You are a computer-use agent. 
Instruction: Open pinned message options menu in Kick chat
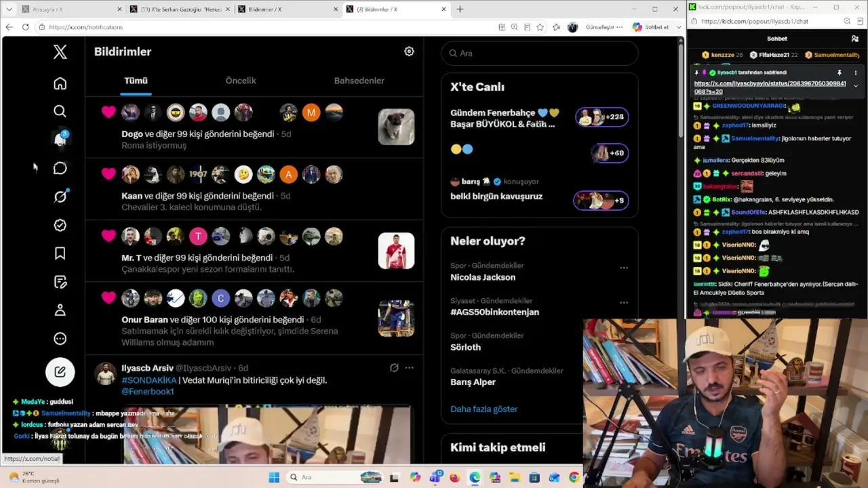point(855,73)
